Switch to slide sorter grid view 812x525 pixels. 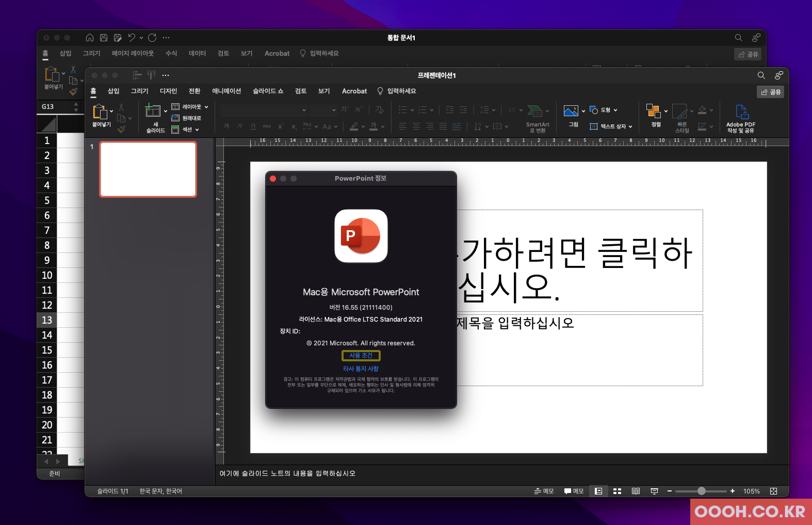pos(617,491)
